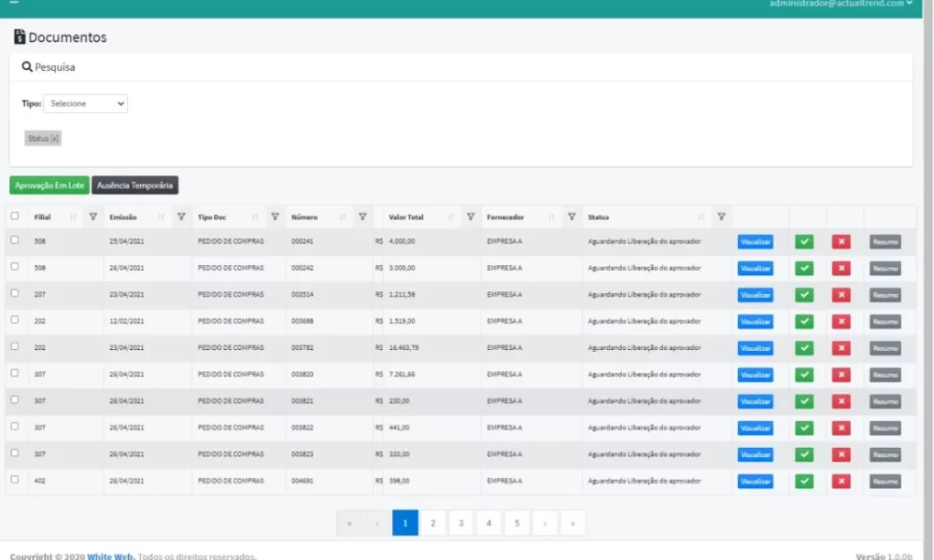Open the administrador account dropdown
The image size is (934, 560).
pos(840,4)
